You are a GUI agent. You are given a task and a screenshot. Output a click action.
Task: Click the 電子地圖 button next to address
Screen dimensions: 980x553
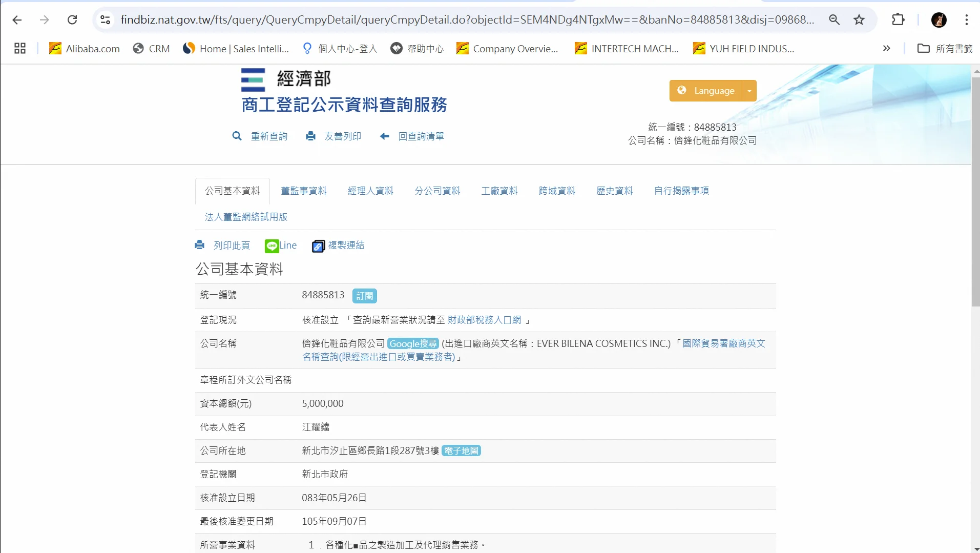(x=461, y=450)
